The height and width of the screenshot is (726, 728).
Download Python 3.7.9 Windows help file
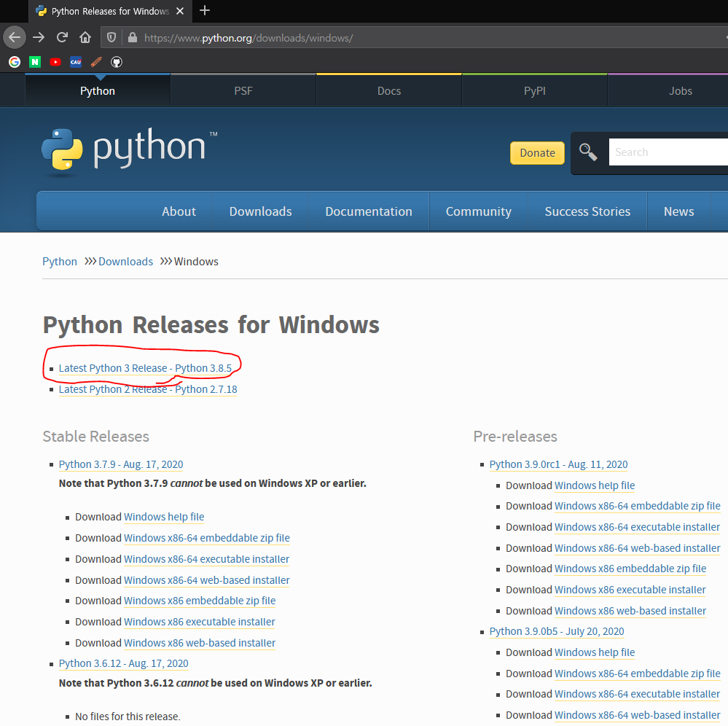click(164, 517)
